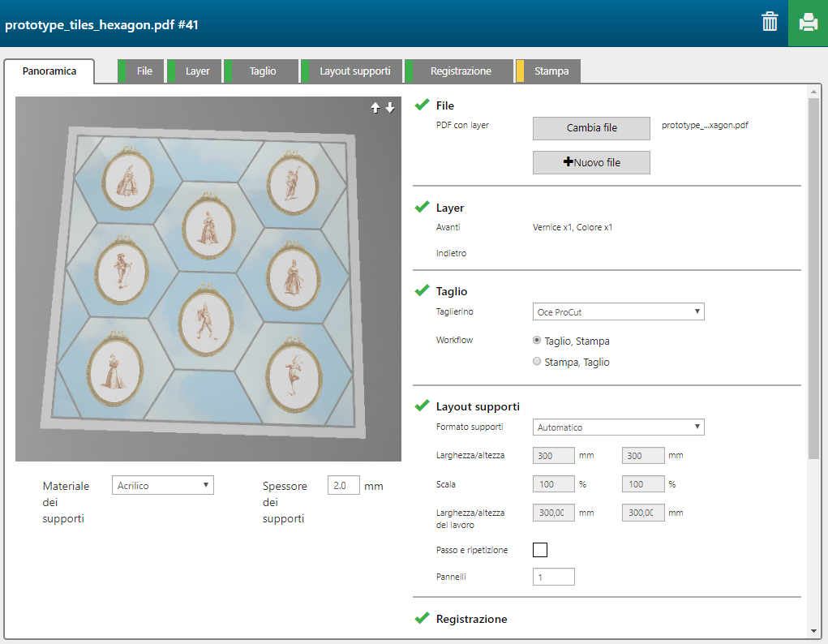This screenshot has height=644, width=828.
Task: Click the File section checkmark icon
Action: coord(422,105)
